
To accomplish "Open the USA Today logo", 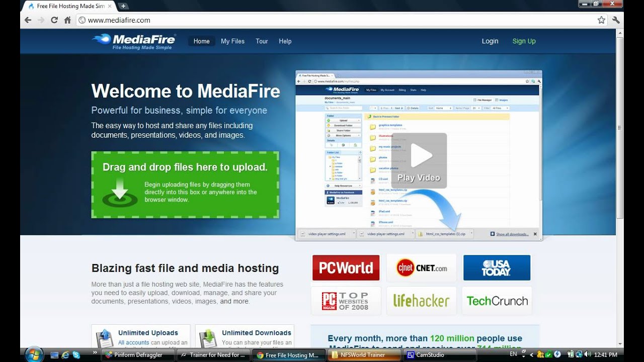I will coord(497,267).
